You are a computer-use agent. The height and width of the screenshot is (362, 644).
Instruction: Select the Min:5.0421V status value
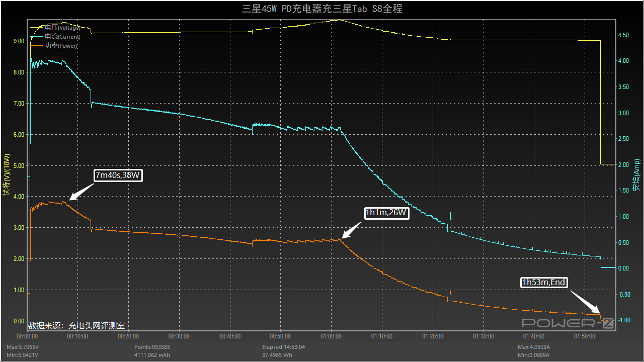[x=22, y=355]
